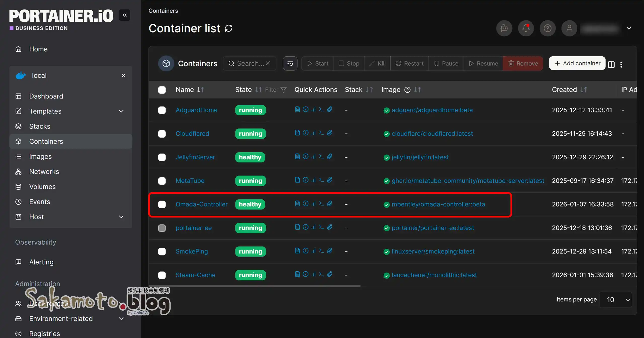Collapse the sidebar with double-chevron icon
The height and width of the screenshot is (338, 644).
(125, 15)
